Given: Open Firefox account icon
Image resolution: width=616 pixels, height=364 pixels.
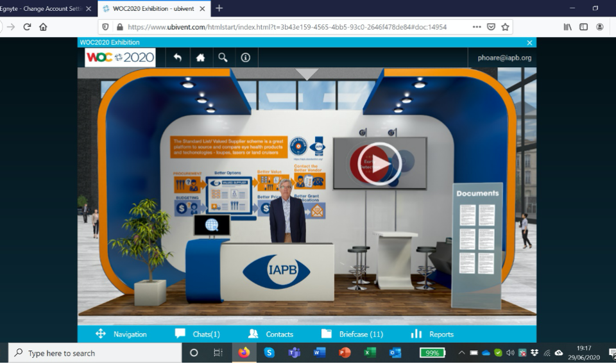Looking at the screenshot, I should pos(599,27).
